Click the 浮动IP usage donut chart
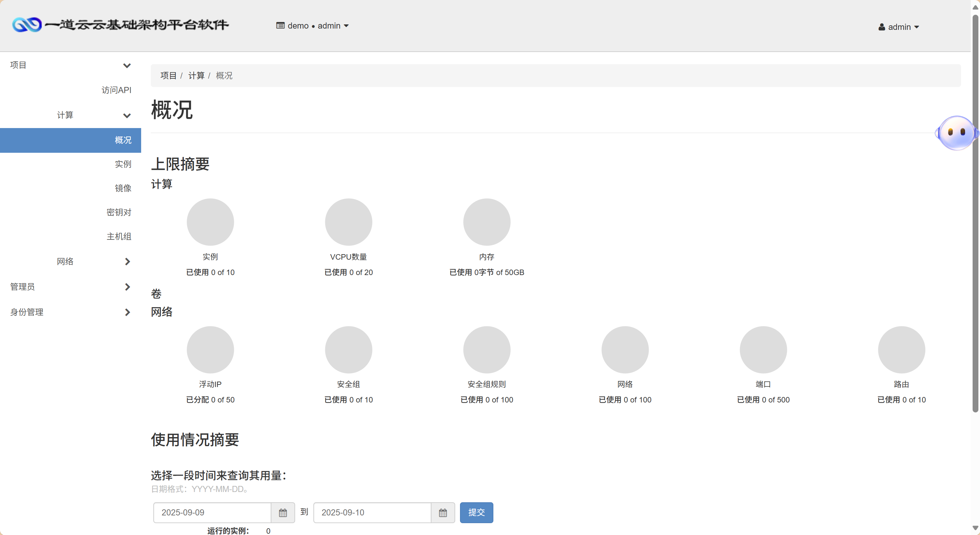980x535 pixels. click(210, 349)
